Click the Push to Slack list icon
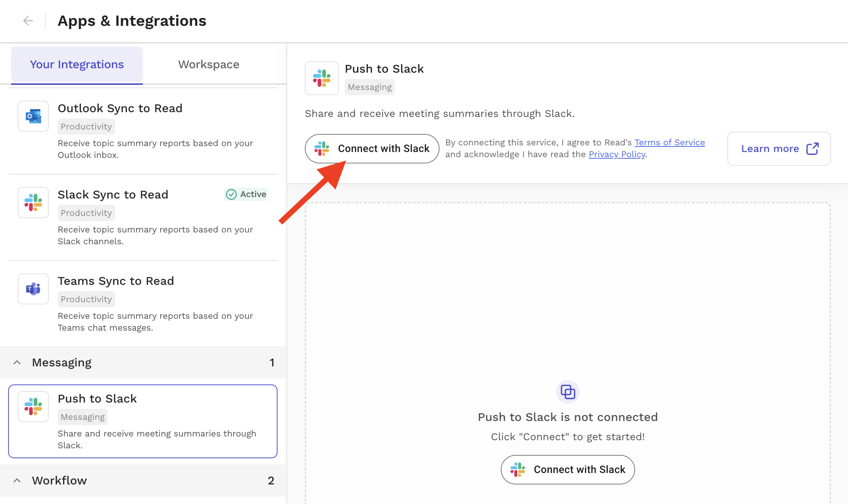Screen dimensions: 848x504 coord(33,407)
